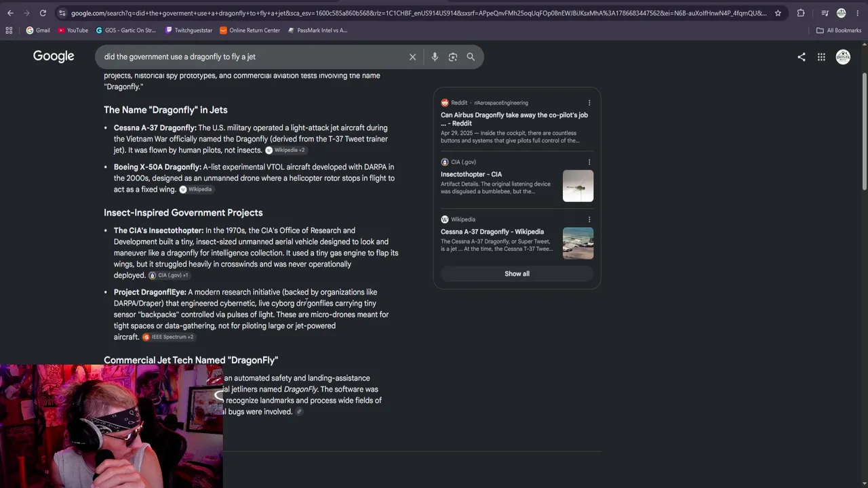Open the Apps grid in bookmarks bar
The height and width of the screenshot is (488, 868).
9,30
